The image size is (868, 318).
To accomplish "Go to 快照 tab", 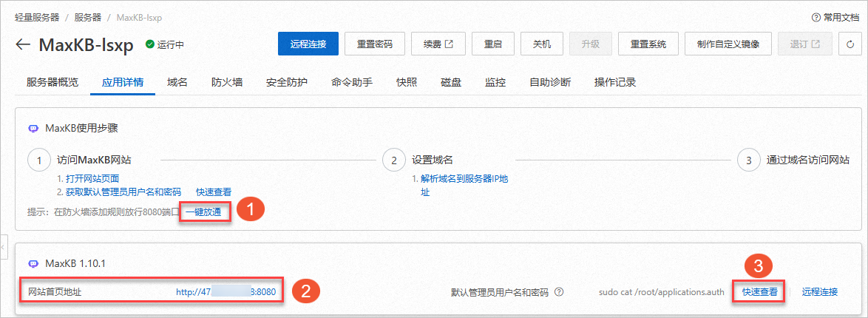I will pyautogui.click(x=407, y=82).
